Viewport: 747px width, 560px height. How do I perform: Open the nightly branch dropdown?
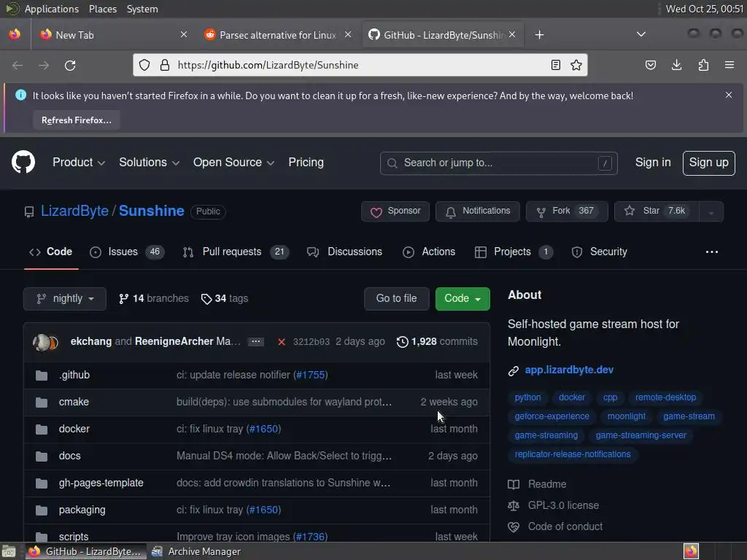tap(65, 298)
